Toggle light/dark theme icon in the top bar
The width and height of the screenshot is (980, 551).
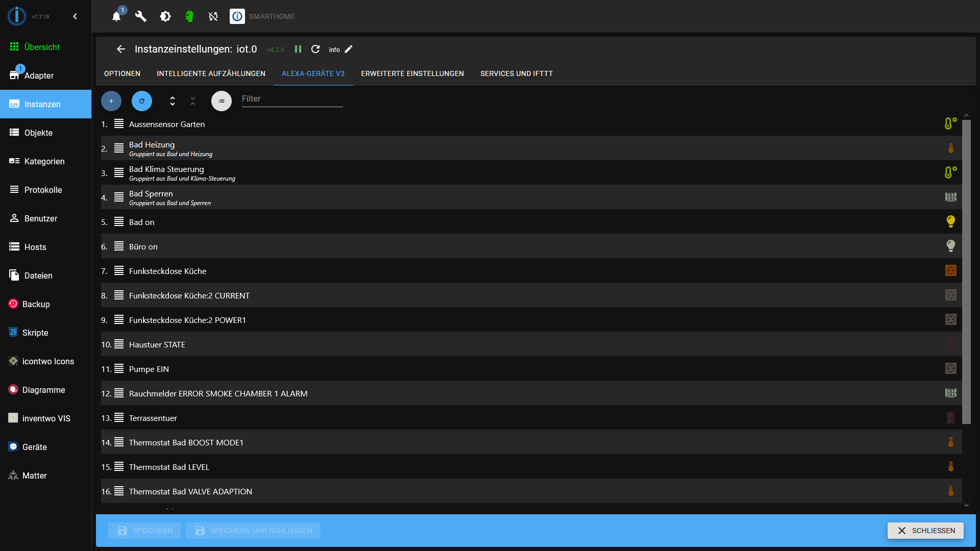(165, 16)
